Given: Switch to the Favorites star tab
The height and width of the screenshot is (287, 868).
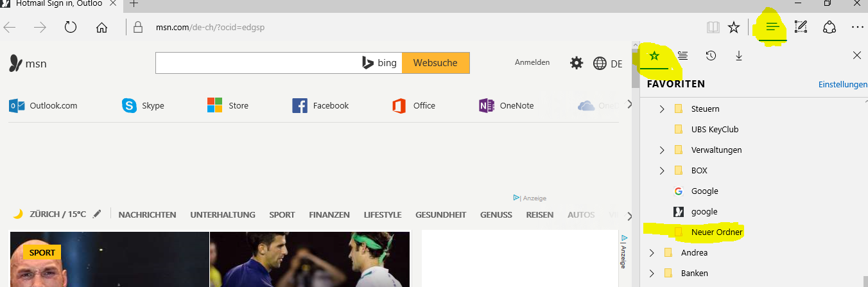Looking at the screenshot, I should click(x=654, y=56).
